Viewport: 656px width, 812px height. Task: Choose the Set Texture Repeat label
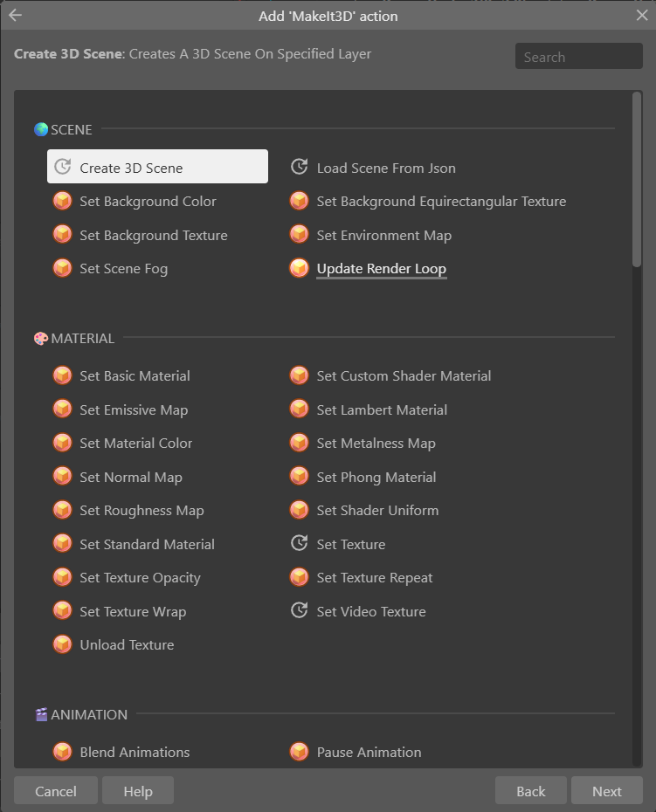(x=375, y=578)
